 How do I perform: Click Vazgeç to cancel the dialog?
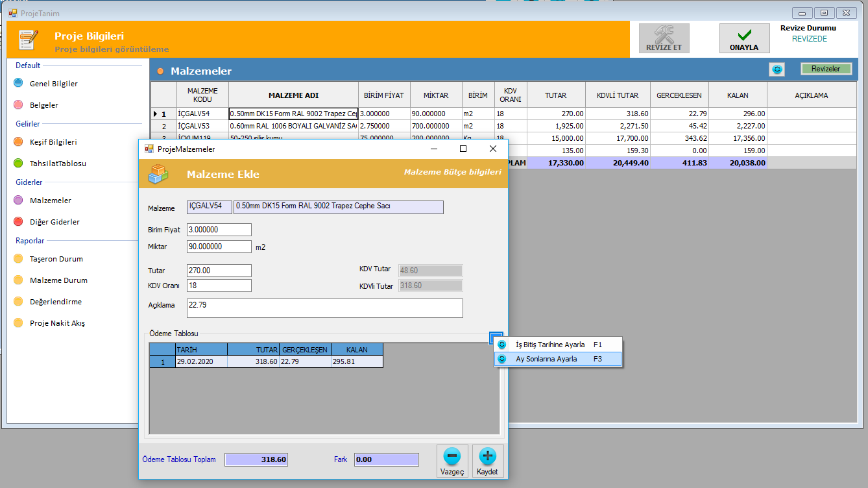coord(452,461)
